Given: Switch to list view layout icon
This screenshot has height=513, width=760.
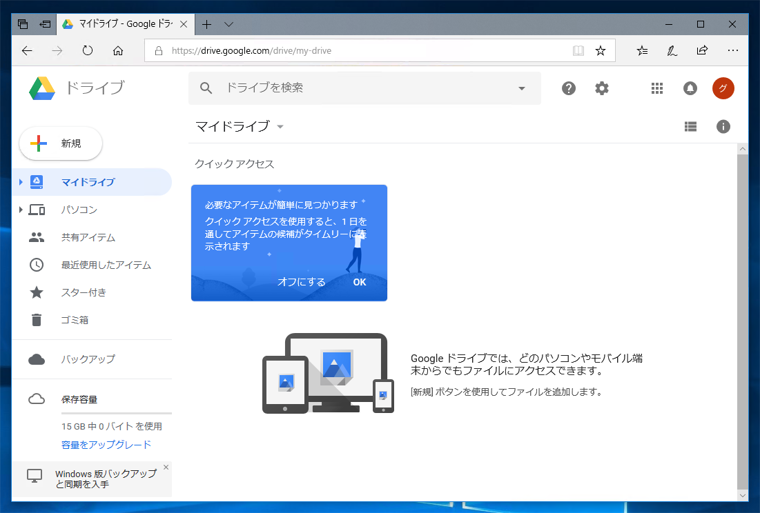Looking at the screenshot, I should pyautogui.click(x=690, y=127).
